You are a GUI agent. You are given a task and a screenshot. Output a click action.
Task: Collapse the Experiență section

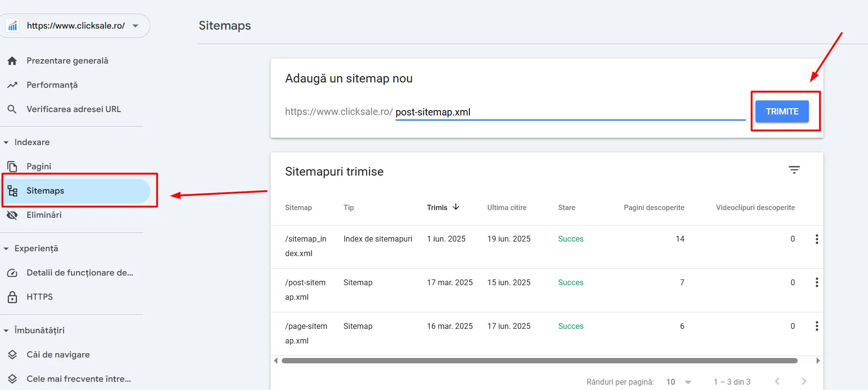point(6,249)
